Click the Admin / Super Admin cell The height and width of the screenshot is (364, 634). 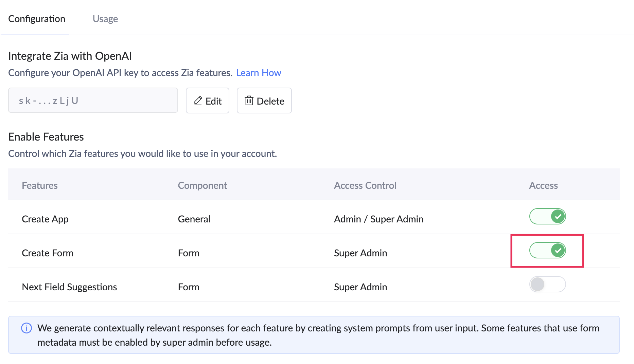pos(378,219)
